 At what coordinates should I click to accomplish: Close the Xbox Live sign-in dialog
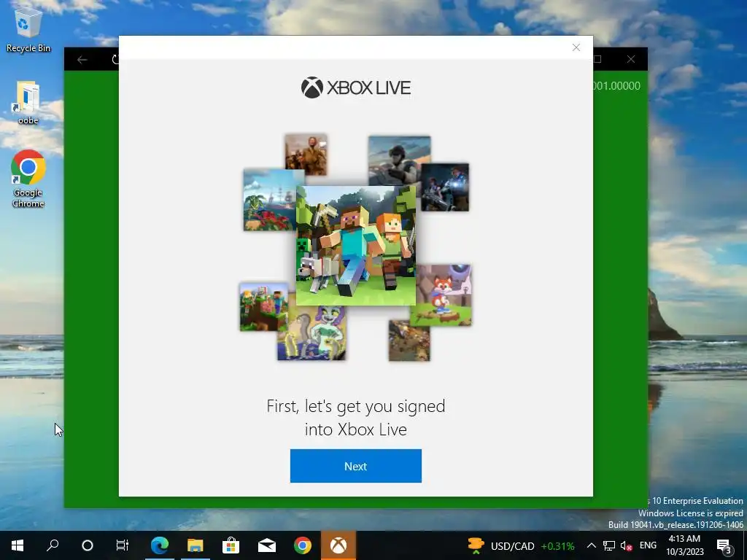coord(576,47)
